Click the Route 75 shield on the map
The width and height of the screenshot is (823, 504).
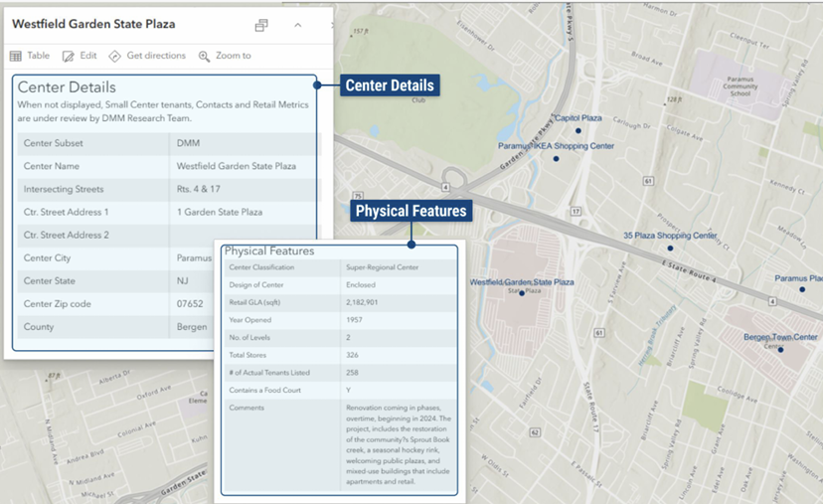click(x=358, y=196)
